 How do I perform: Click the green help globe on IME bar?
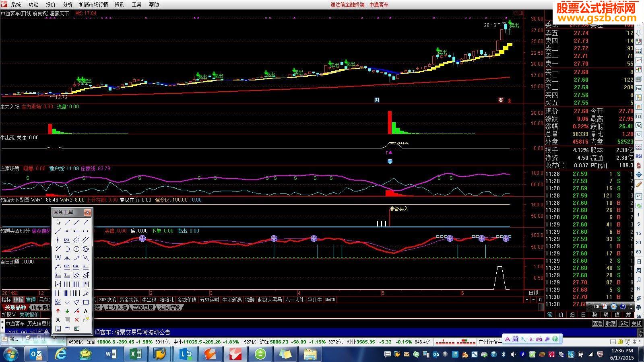tap(555, 339)
